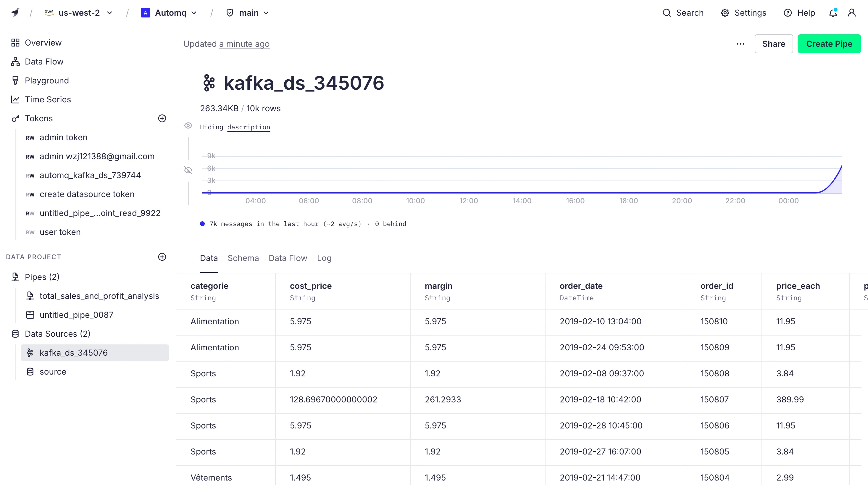Open the user account profile icon

tap(851, 13)
